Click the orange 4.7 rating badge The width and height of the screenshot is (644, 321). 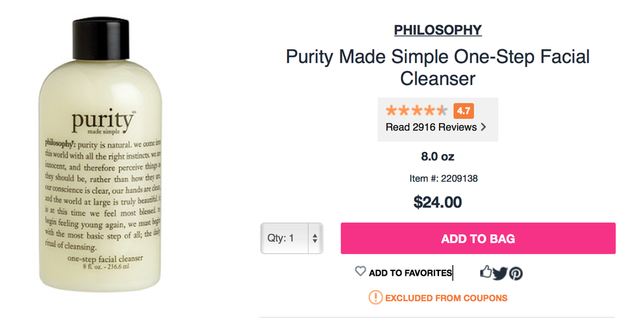click(x=463, y=111)
